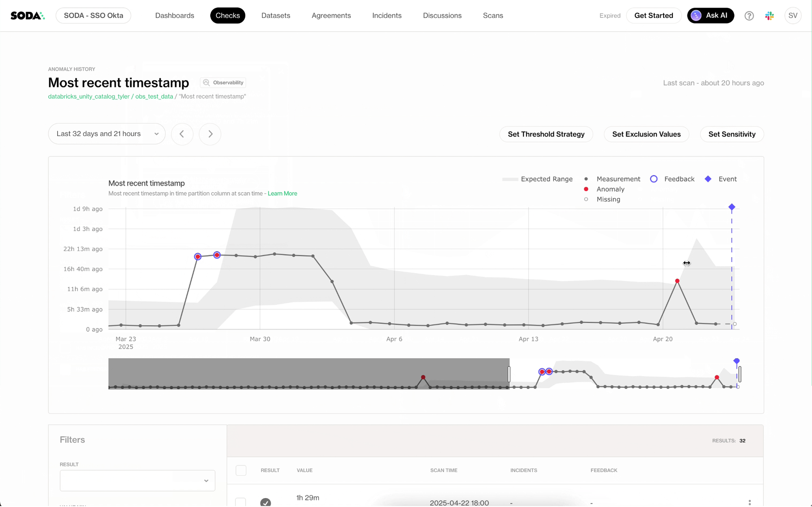Switch to the Datasets tab

[276, 16]
